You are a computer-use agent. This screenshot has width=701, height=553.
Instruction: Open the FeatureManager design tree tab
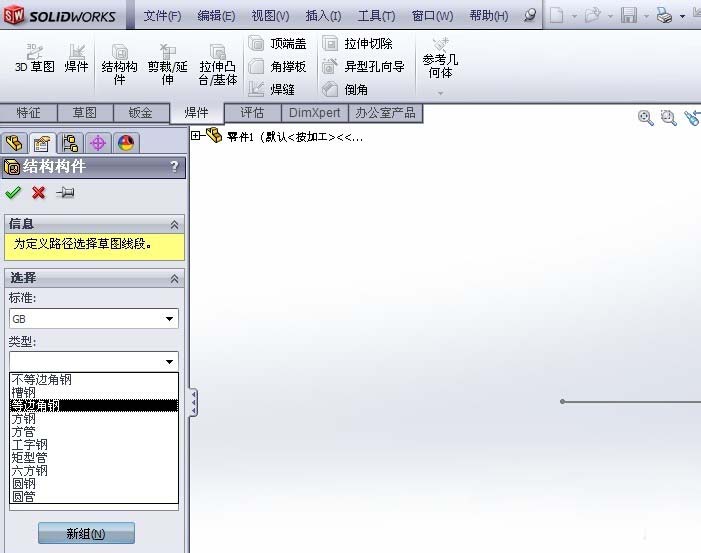[x=14, y=144]
